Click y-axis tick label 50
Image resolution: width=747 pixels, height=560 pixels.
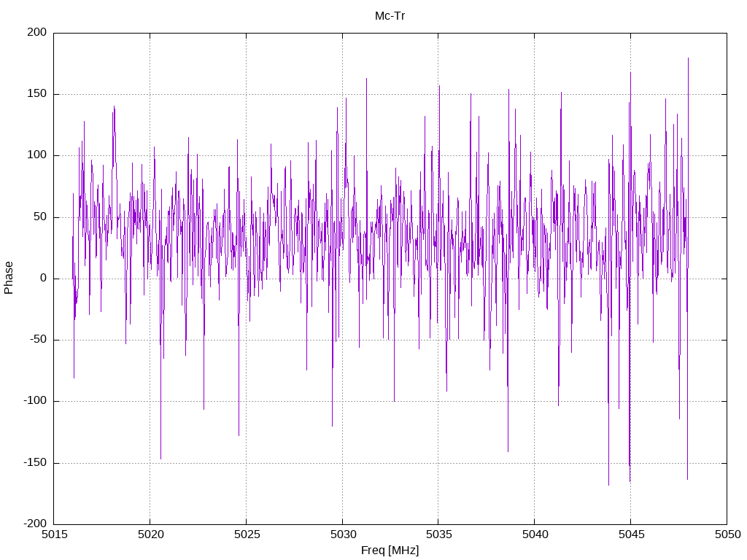[41, 217]
